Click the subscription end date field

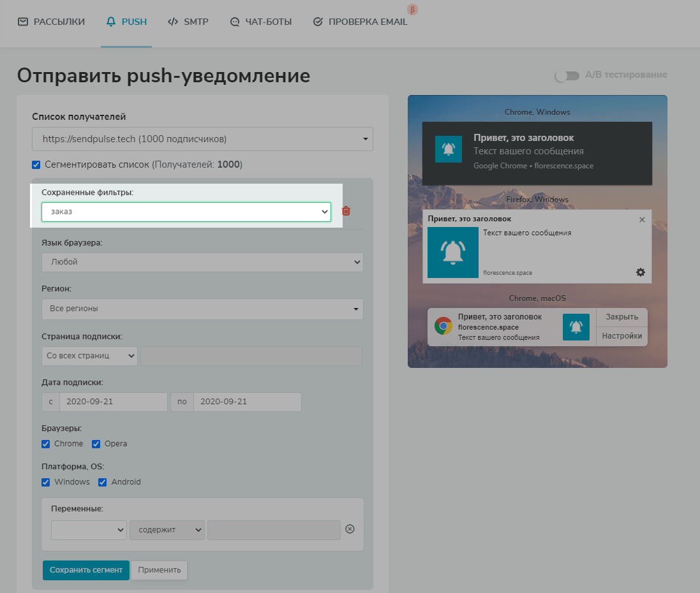pyautogui.click(x=248, y=402)
